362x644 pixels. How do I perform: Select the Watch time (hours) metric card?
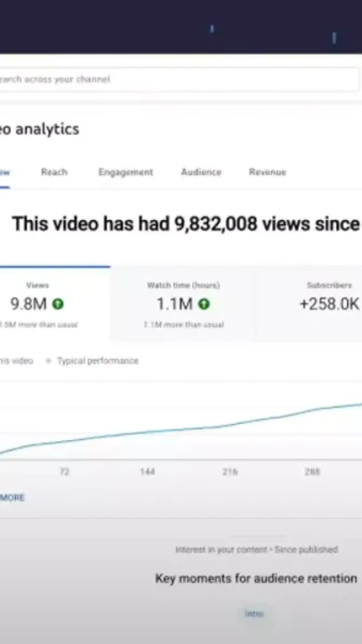(x=183, y=304)
